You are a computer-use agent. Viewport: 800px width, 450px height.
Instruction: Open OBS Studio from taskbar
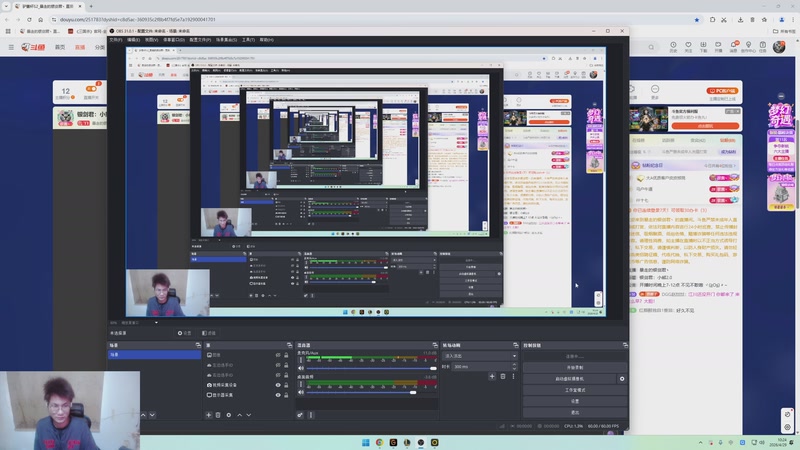pyautogui.click(x=420, y=442)
